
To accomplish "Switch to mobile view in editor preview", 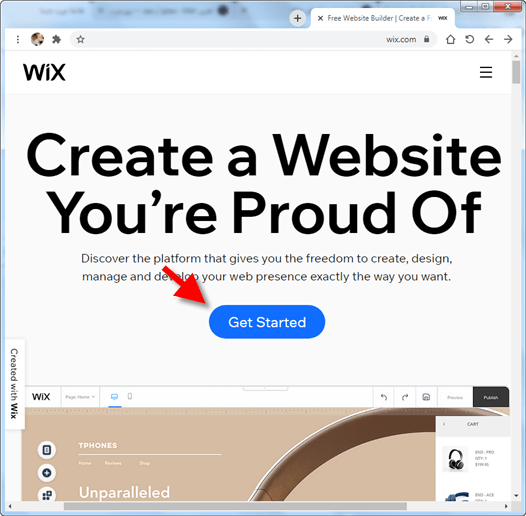I will 130,397.
